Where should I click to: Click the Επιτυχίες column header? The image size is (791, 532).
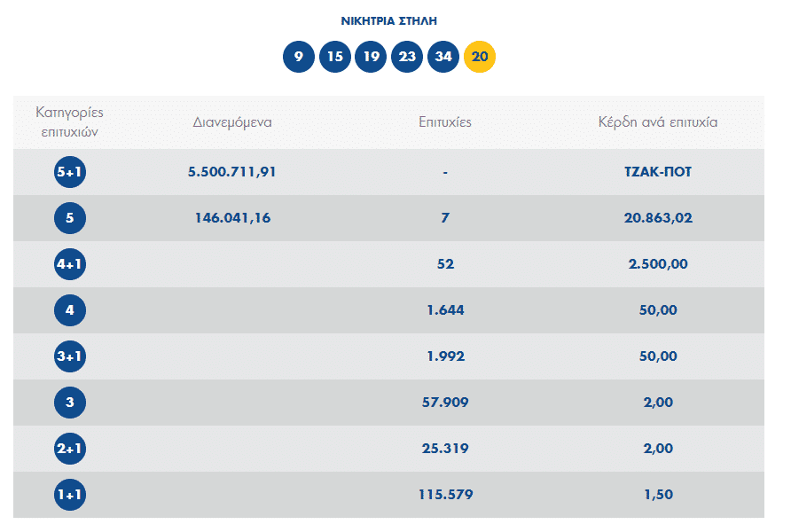[x=444, y=122]
